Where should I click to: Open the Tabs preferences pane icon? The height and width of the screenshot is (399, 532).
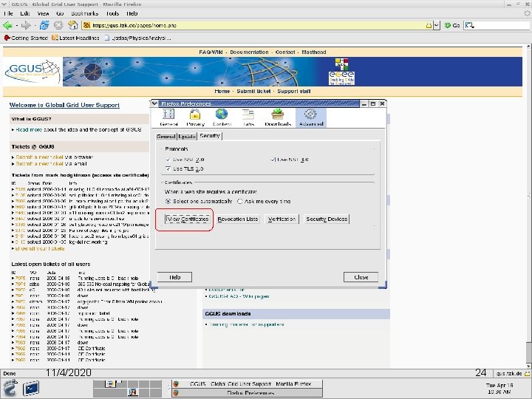click(x=248, y=117)
